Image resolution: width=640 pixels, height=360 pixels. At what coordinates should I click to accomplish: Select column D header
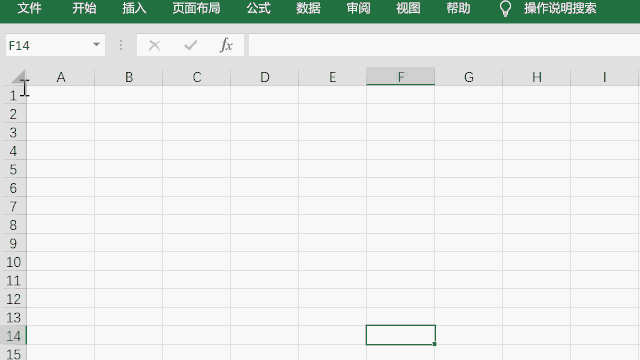(x=264, y=77)
